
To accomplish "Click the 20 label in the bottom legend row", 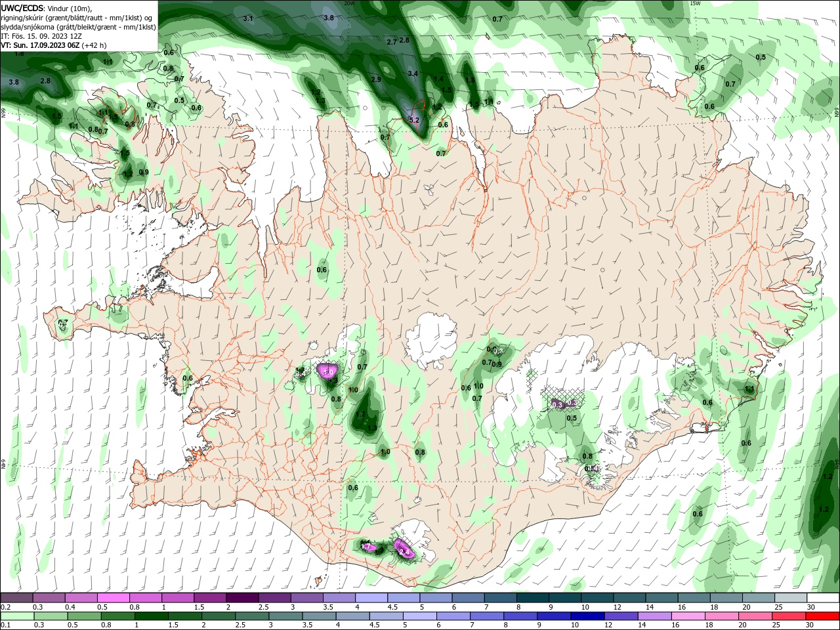I will (742, 625).
